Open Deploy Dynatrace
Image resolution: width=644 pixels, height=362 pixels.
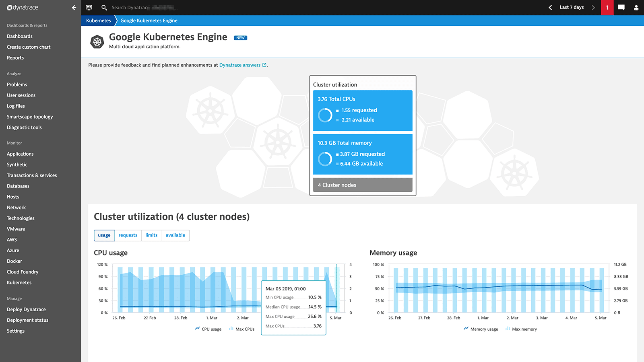(x=26, y=309)
